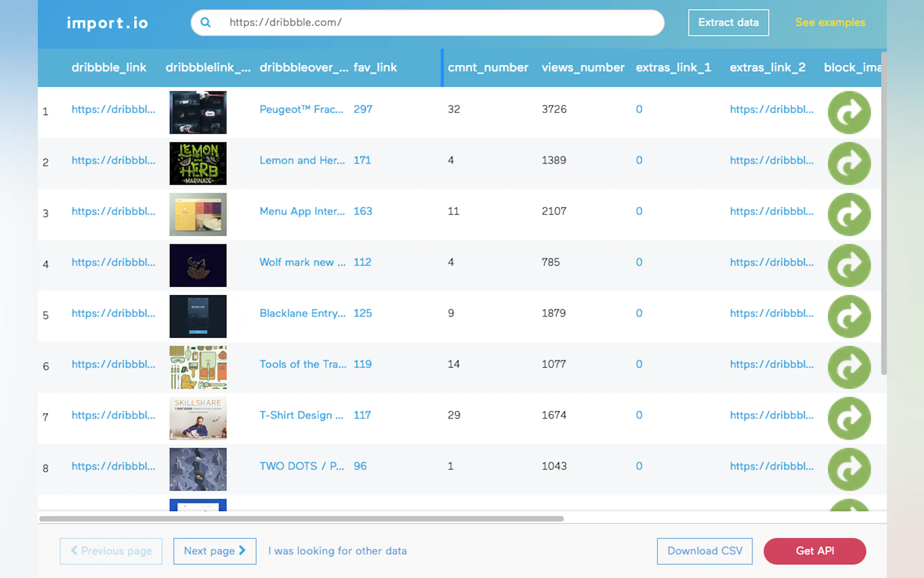
Task: Click fav_link value 96
Action: [360, 466]
